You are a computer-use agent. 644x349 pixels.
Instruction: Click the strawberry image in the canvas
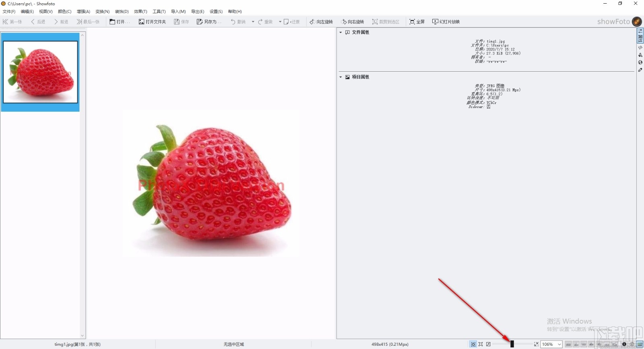click(x=211, y=183)
